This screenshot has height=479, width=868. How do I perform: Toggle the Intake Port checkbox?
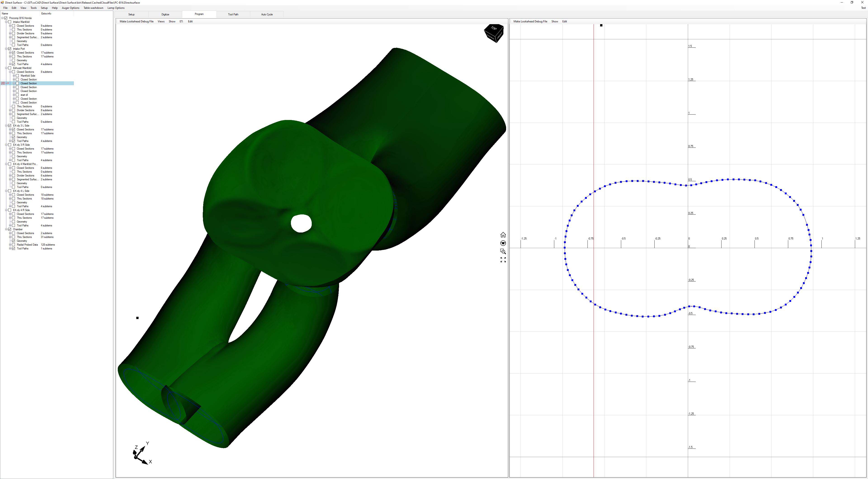click(10, 49)
